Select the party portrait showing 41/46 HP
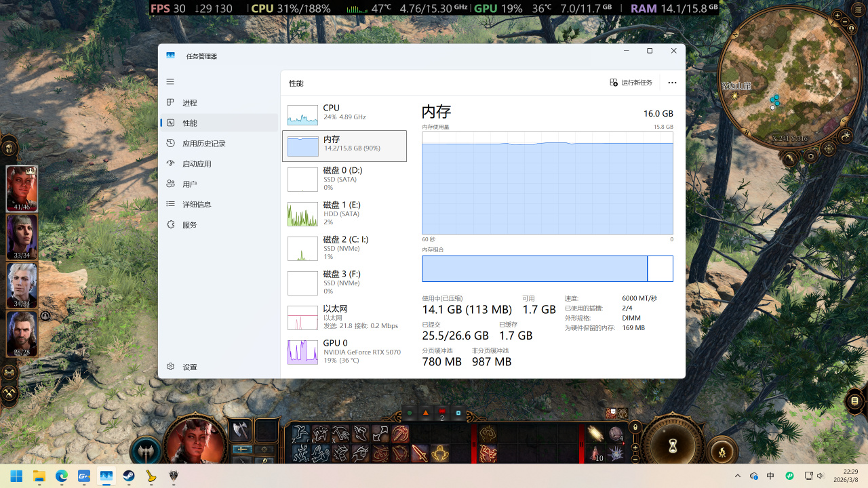This screenshot has width=868, height=488. click(x=22, y=188)
